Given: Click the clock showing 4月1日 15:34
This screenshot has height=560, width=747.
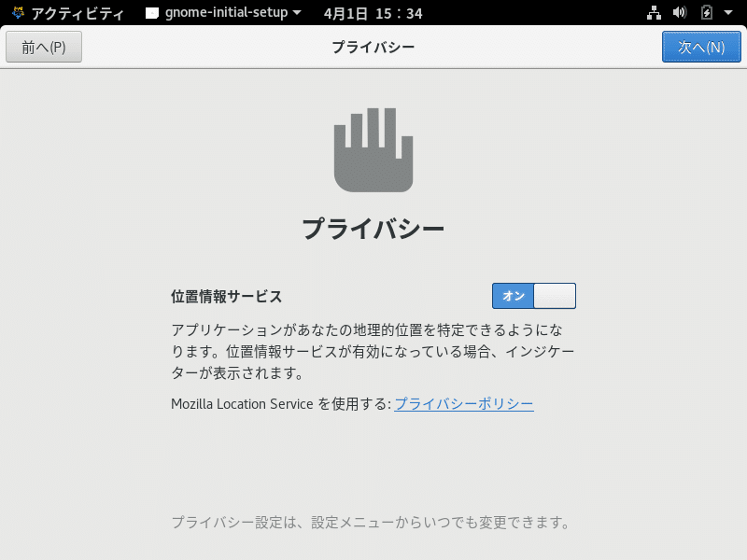Looking at the screenshot, I should pyautogui.click(x=373, y=13).
